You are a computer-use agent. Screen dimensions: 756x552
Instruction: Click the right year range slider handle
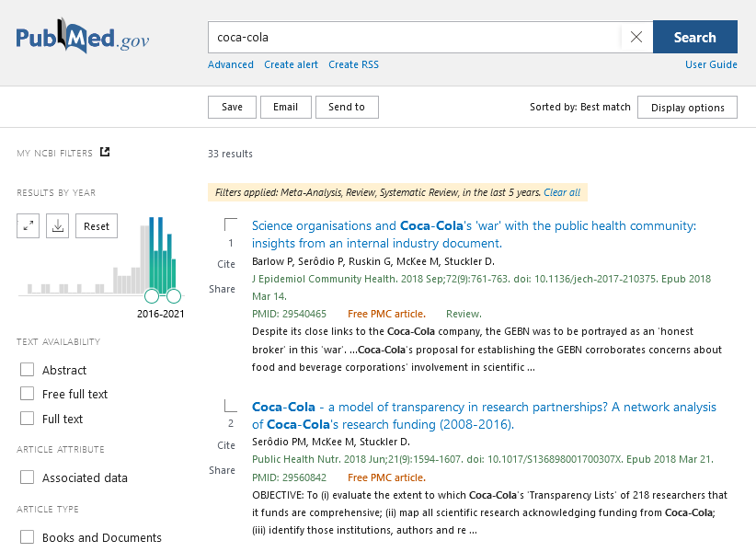(x=173, y=295)
